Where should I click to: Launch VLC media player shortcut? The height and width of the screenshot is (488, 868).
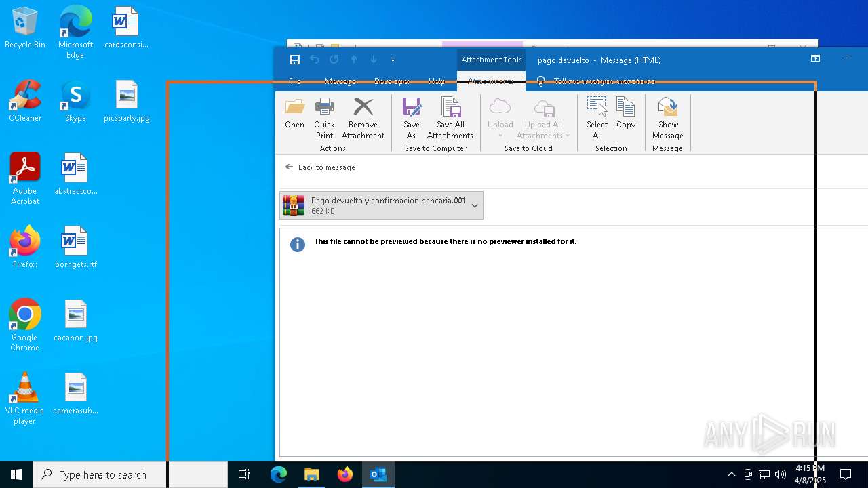click(x=25, y=399)
